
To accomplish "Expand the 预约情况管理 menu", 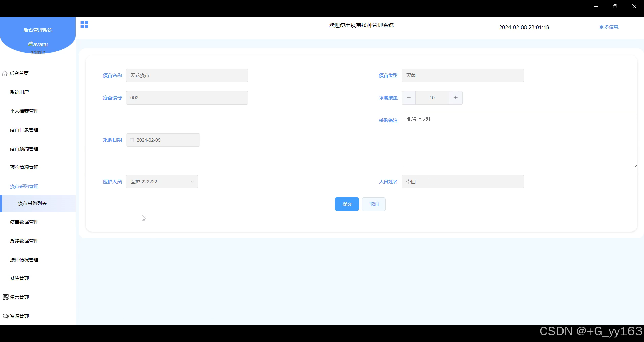I will click(38, 167).
